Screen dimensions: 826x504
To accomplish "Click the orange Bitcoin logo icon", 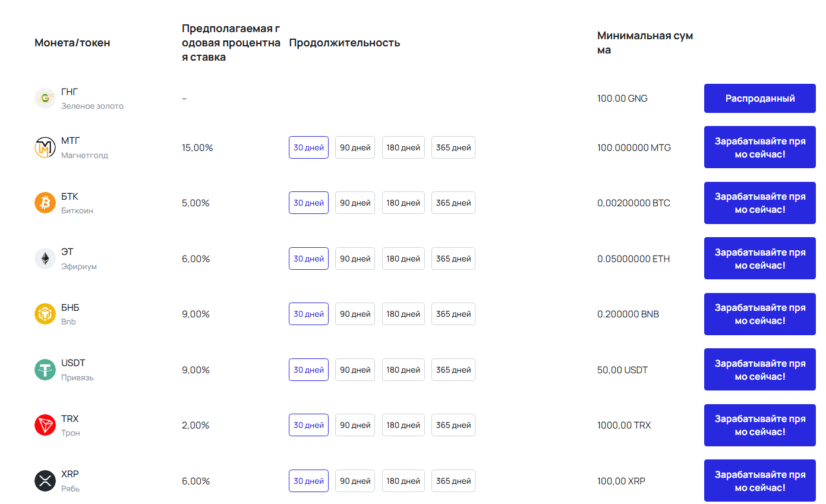I will coord(45,203).
